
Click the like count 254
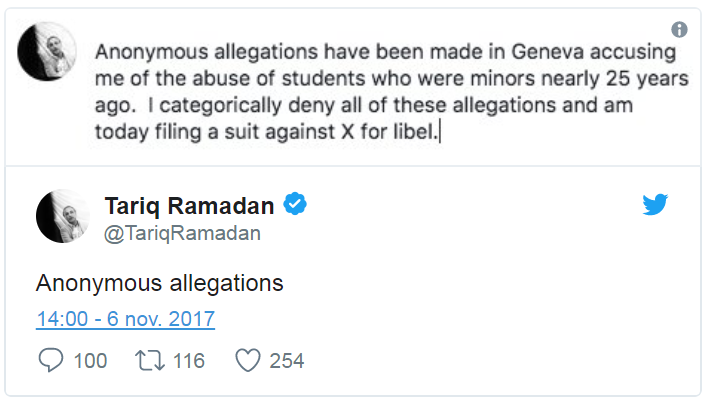(287, 360)
